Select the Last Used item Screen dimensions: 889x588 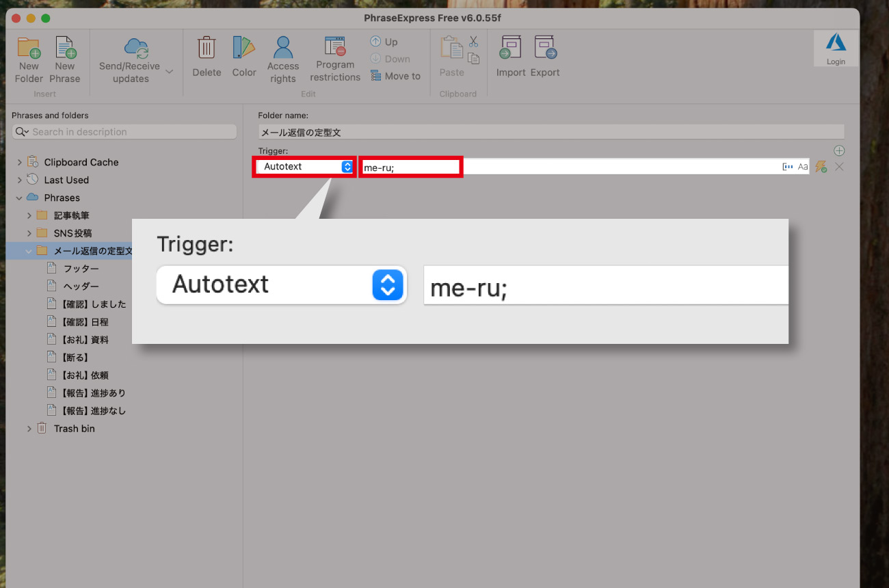pyautogui.click(x=66, y=180)
